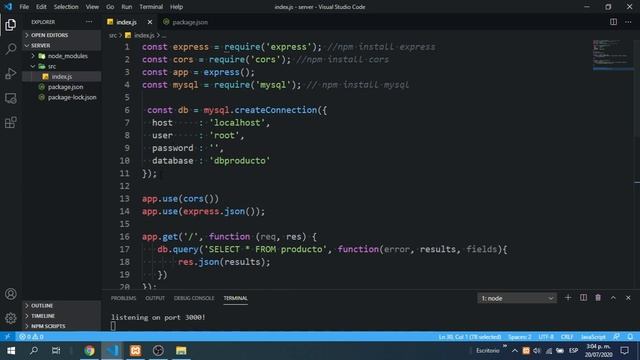Open Run and Debug view
Viewport: 640px width, 360px height.
tap(11, 73)
